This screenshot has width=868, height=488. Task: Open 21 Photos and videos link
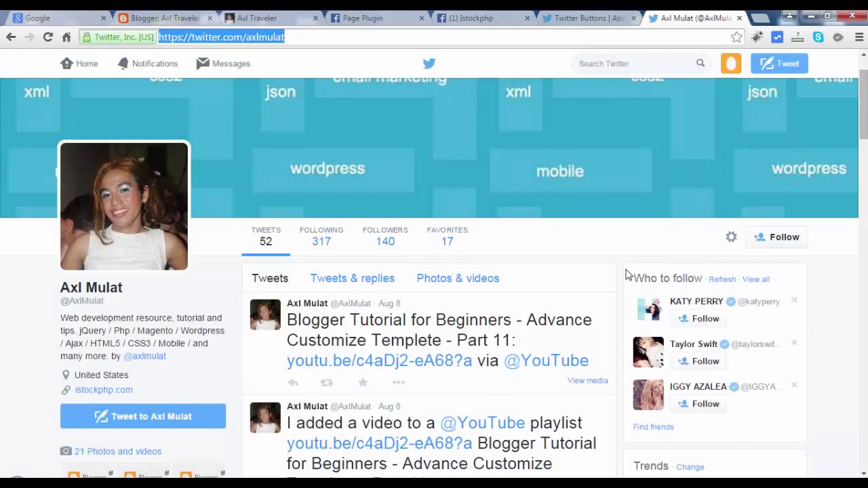click(x=117, y=451)
